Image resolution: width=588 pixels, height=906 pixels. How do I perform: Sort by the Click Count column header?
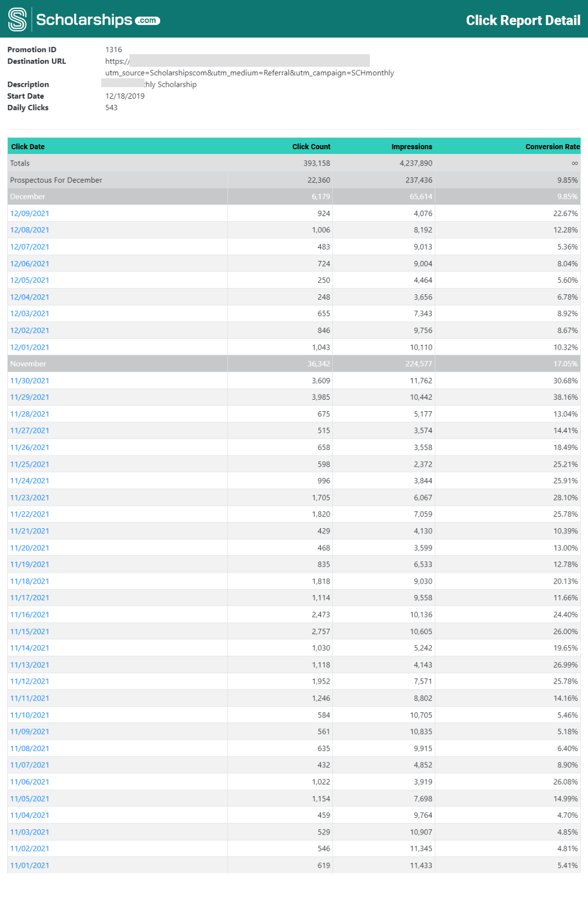point(311,147)
